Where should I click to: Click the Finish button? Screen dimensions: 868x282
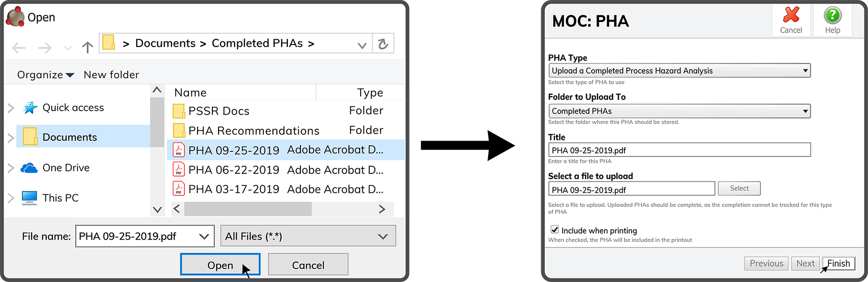pos(839,263)
